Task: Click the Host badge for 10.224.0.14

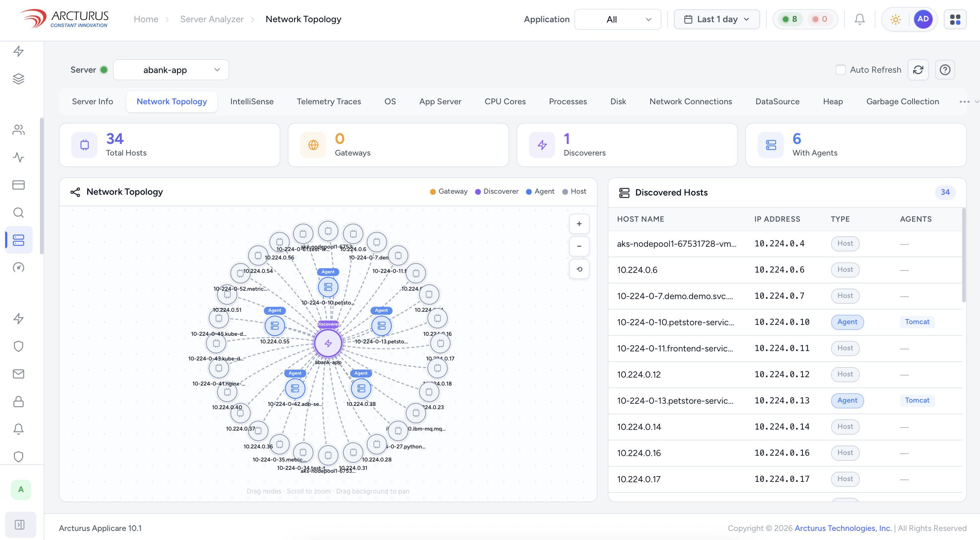Action: point(845,427)
